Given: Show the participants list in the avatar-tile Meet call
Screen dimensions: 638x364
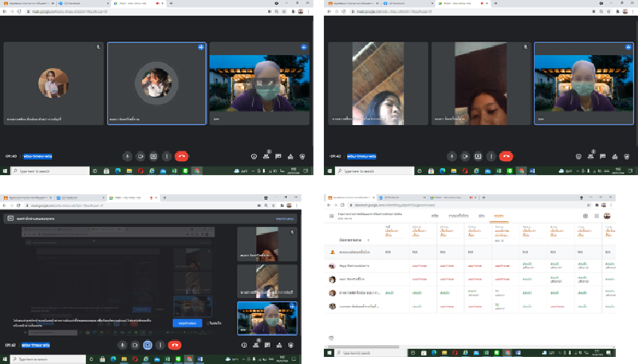Looking at the screenshot, I should [266, 156].
